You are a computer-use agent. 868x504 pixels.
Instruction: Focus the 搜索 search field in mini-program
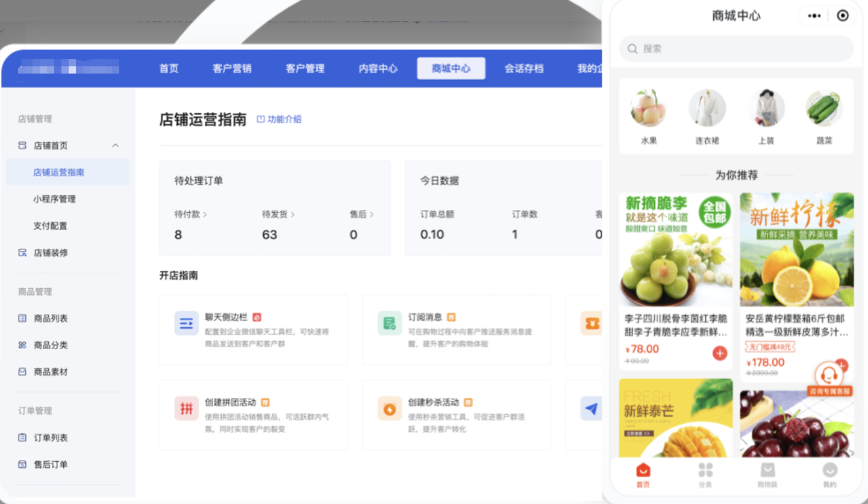tap(736, 48)
